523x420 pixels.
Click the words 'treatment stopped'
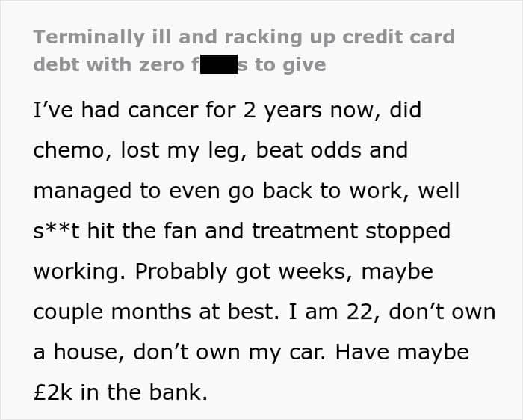[x=351, y=232]
